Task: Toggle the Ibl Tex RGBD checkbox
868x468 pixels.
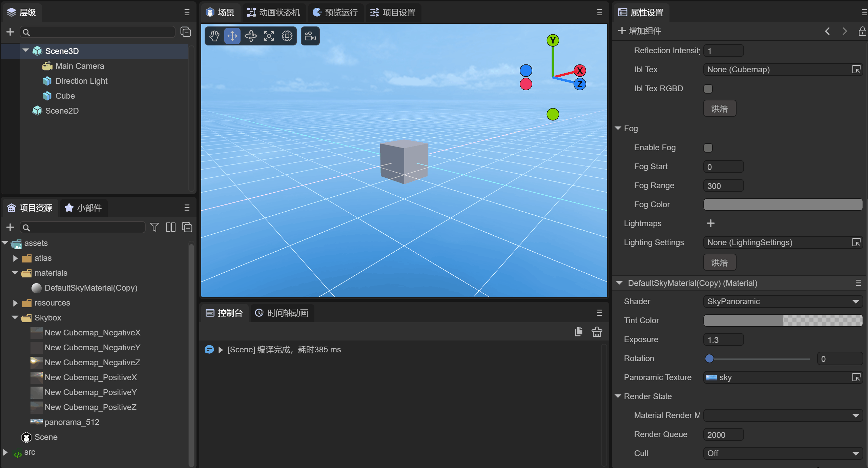Action: 708,89
